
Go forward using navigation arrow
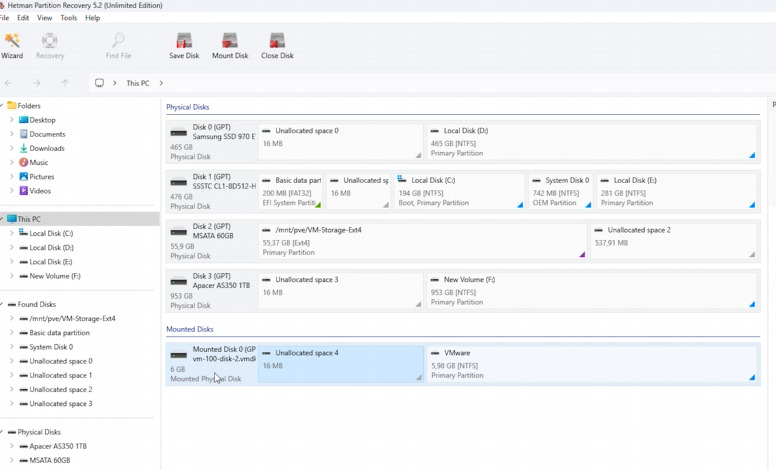[37, 83]
